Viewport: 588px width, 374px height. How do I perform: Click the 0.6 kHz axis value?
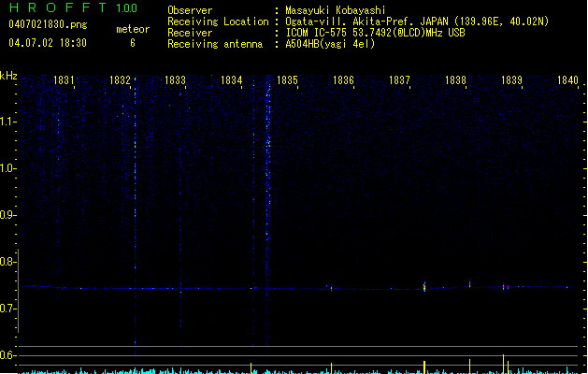(x=7, y=355)
